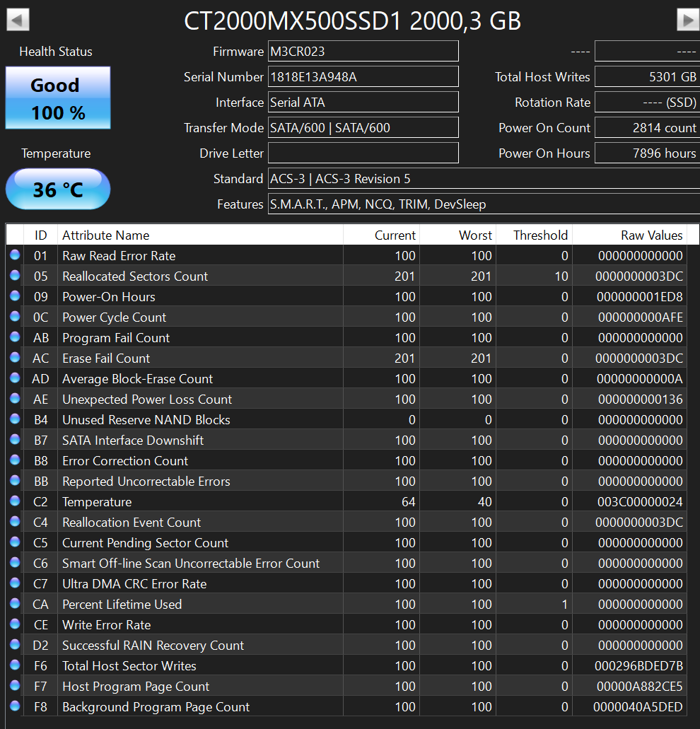
Task: Click status dot for Reallocated Sectors Count
Action: 15,275
